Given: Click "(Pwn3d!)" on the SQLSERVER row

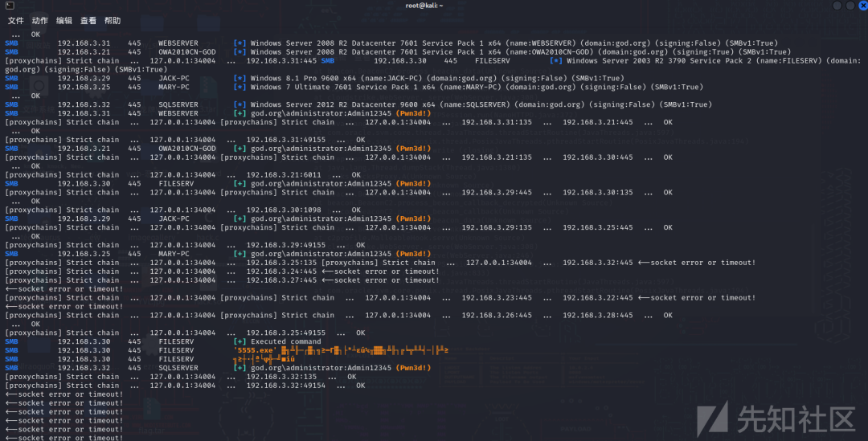Looking at the screenshot, I should click(414, 368).
